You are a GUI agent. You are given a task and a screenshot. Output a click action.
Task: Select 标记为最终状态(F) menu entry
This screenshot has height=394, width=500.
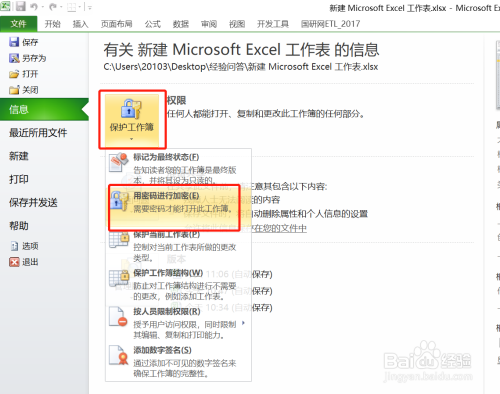(x=179, y=169)
